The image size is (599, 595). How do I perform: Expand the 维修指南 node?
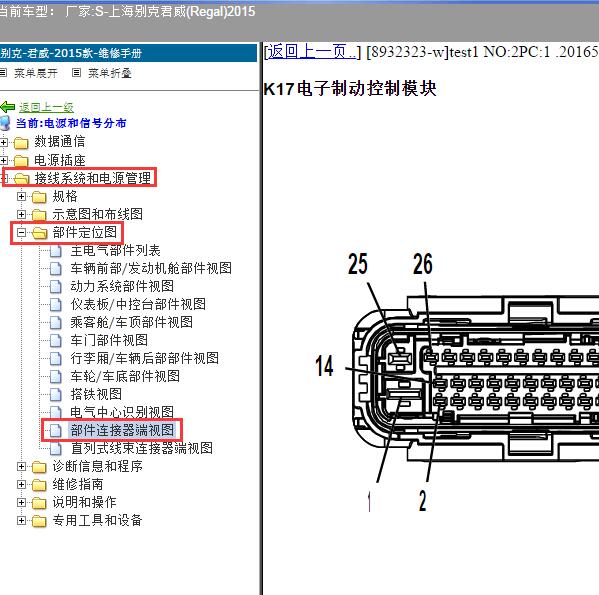21,484
